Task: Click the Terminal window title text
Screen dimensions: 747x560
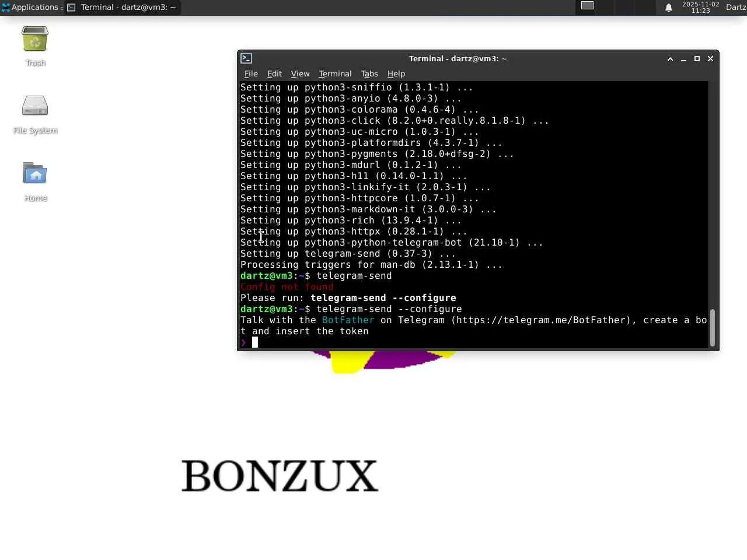Action: point(458,58)
